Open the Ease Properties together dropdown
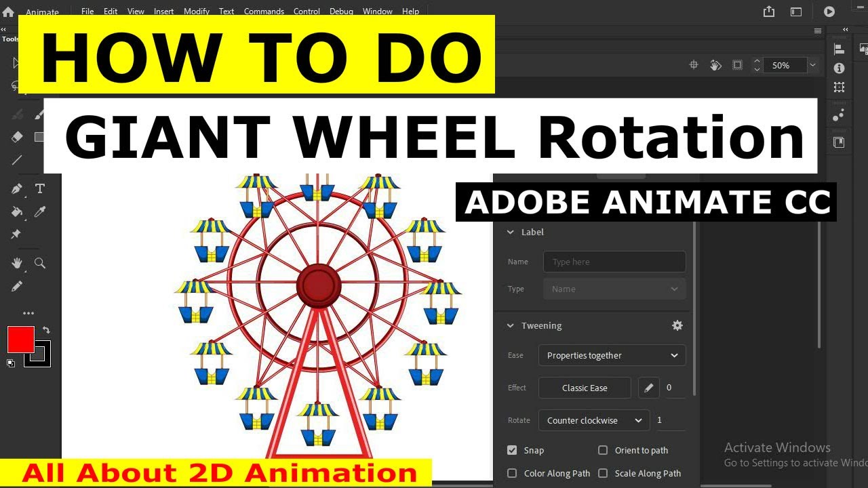868x488 pixels. point(612,355)
